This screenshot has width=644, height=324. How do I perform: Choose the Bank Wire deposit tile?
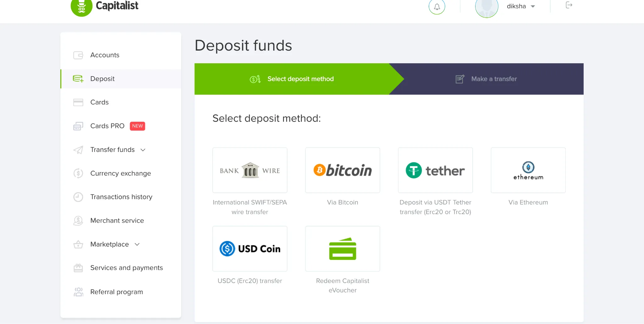(x=250, y=170)
